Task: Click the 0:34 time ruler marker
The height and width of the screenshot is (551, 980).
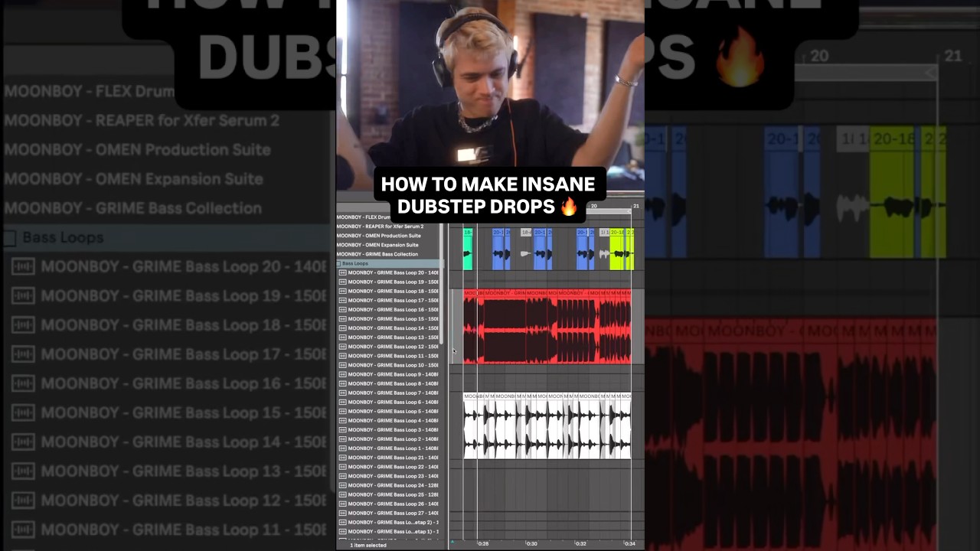Action: (x=629, y=543)
